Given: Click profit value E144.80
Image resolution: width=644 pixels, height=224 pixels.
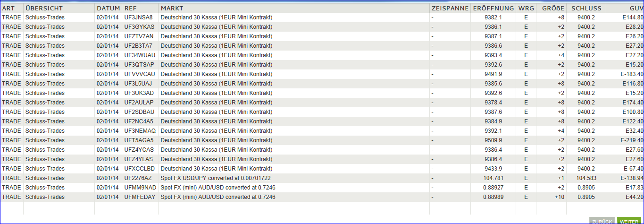Looking at the screenshot, I should pos(633,17).
